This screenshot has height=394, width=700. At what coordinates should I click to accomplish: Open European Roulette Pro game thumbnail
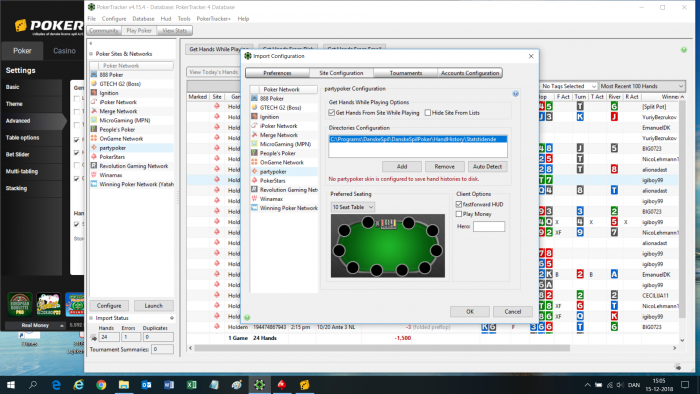point(20,304)
